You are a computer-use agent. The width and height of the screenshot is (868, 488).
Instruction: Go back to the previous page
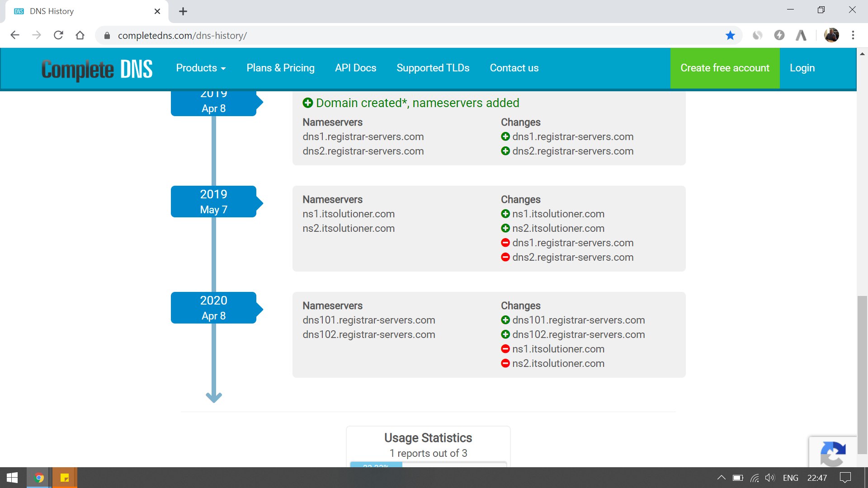pyautogui.click(x=15, y=35)
